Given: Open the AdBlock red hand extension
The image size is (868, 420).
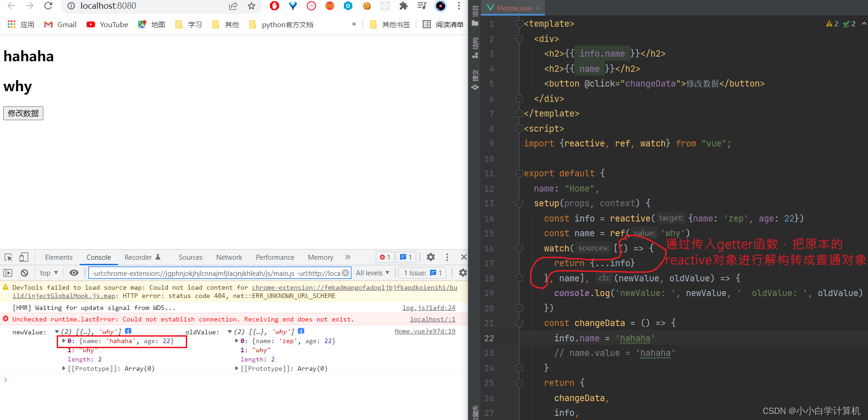Looking at the screenshot, I should click(x=275, y=6).
